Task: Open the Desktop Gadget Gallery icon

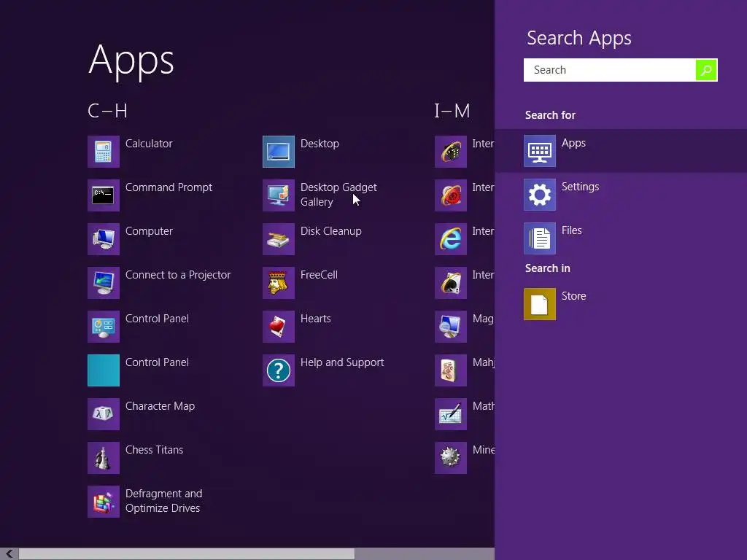Action: 279,195
